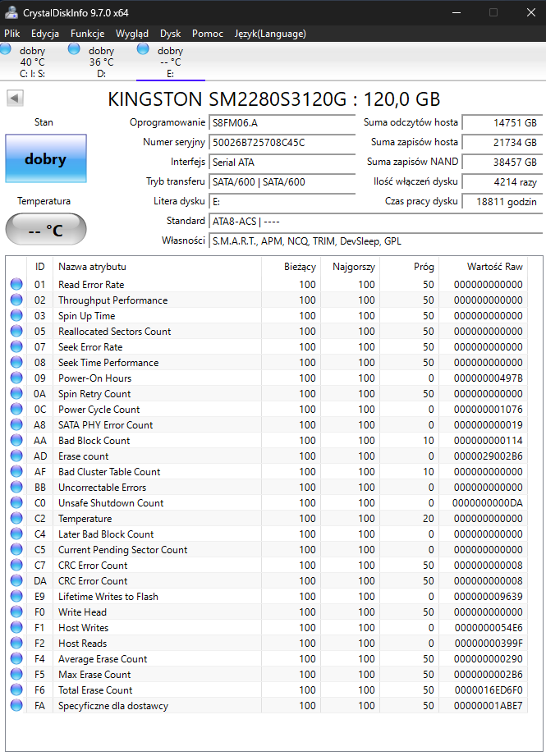Click status orb for SATA PHY Error Count
This screenshot has width=546, height=756.
[16, 424]
